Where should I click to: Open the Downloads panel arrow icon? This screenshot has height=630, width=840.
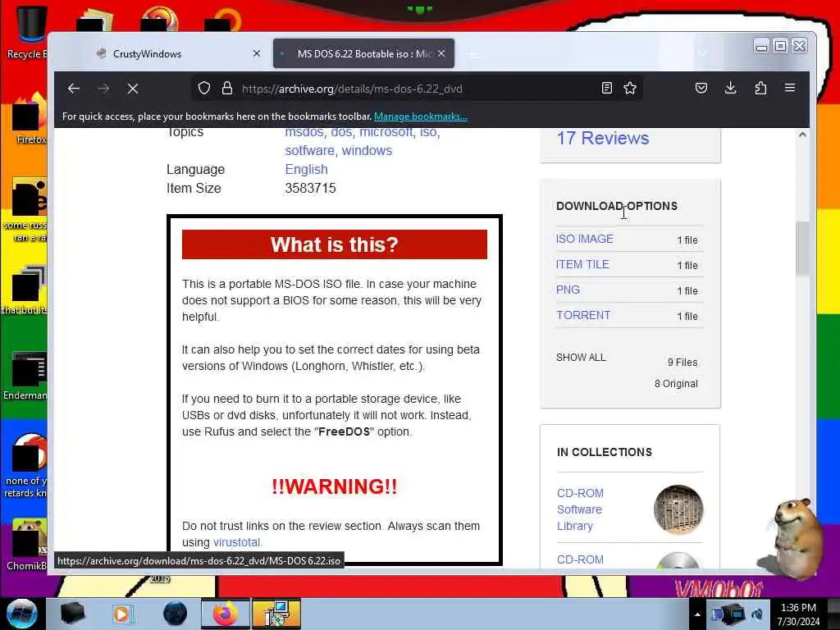[x=731, y=88]
